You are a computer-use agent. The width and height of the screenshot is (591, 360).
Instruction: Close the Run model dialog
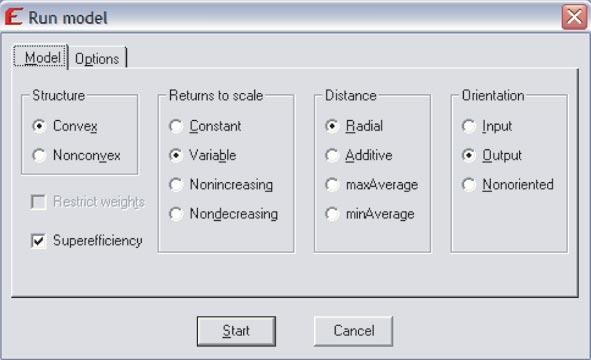click(574, 17)
